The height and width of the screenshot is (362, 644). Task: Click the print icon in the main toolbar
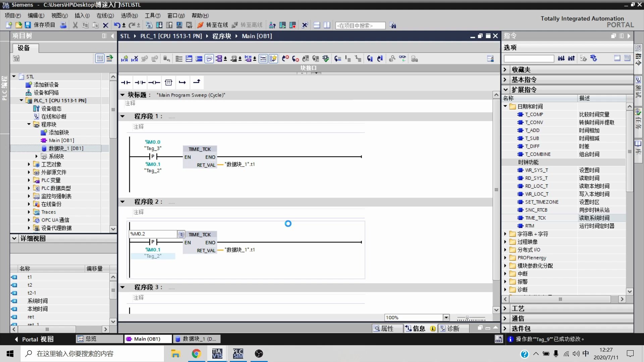coord(63,25)
